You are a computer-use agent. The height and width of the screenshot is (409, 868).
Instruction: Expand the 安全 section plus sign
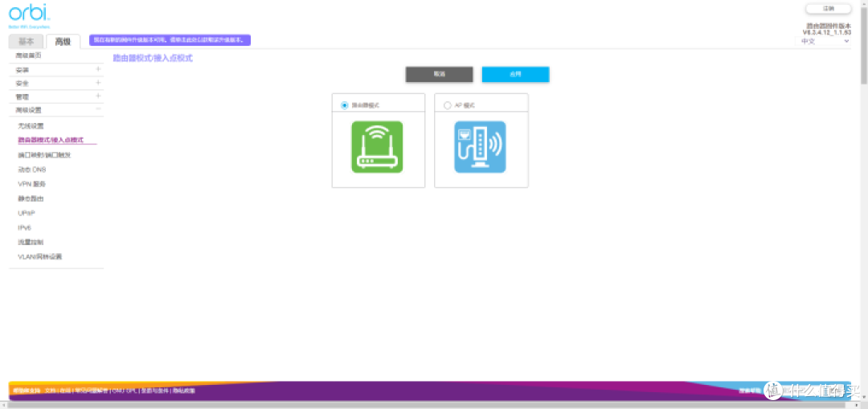pyautogui.click(x=98, y=83)
